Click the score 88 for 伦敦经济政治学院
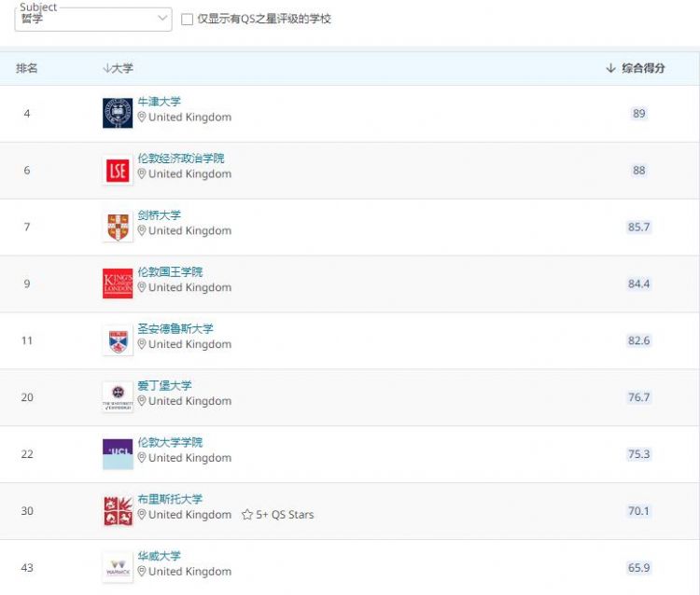Screen dimensions: 700x595 [638, 170]
